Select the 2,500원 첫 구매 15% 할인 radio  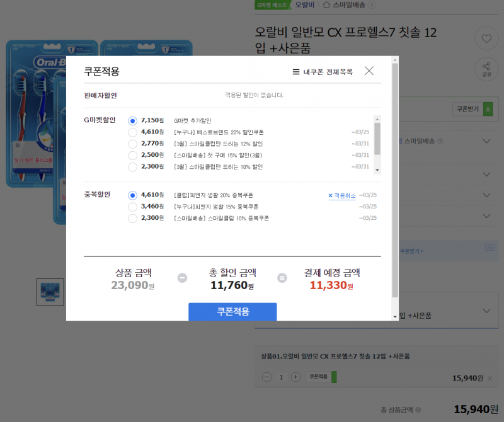pos(132,156)
